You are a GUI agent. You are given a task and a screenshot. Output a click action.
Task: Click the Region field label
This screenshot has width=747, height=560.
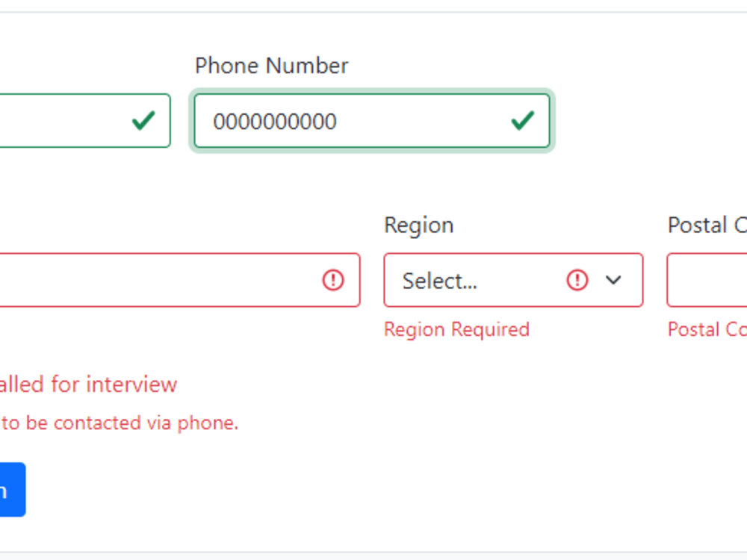pyautogui.click(x=418, y=225)
